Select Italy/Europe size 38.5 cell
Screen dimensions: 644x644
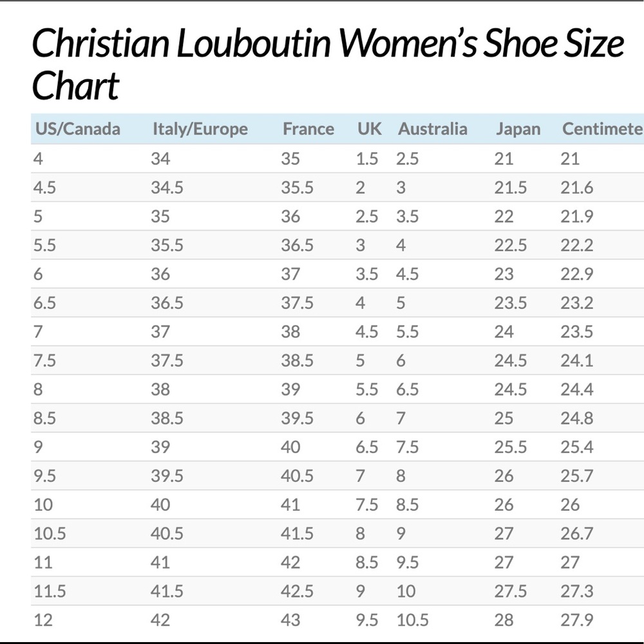167,418
